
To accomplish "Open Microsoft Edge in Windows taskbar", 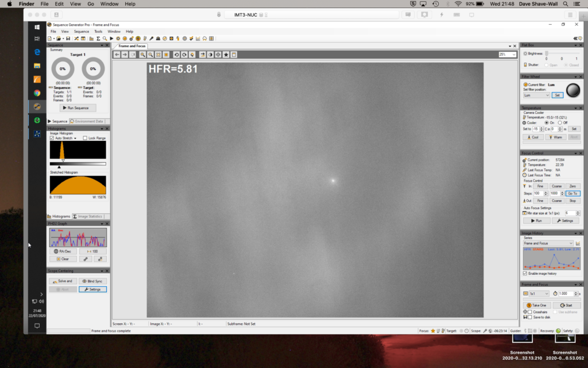I will tap(37, 52).
